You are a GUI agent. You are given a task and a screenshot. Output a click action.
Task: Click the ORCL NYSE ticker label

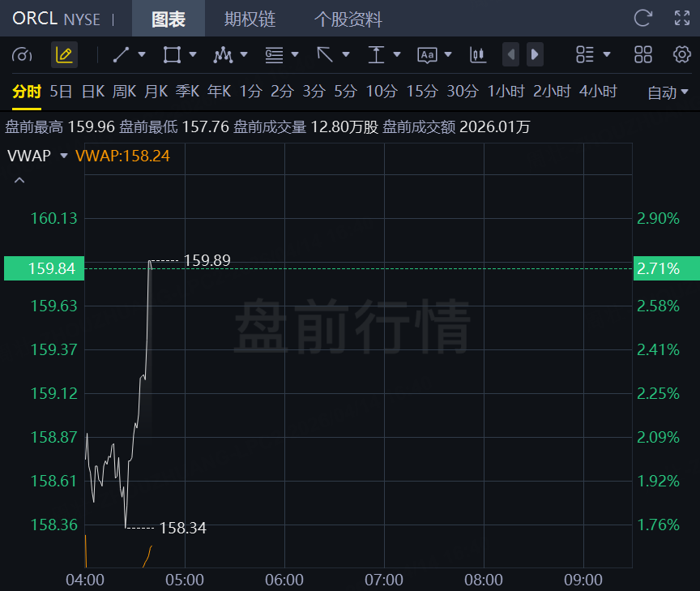[x=56, y=19]
